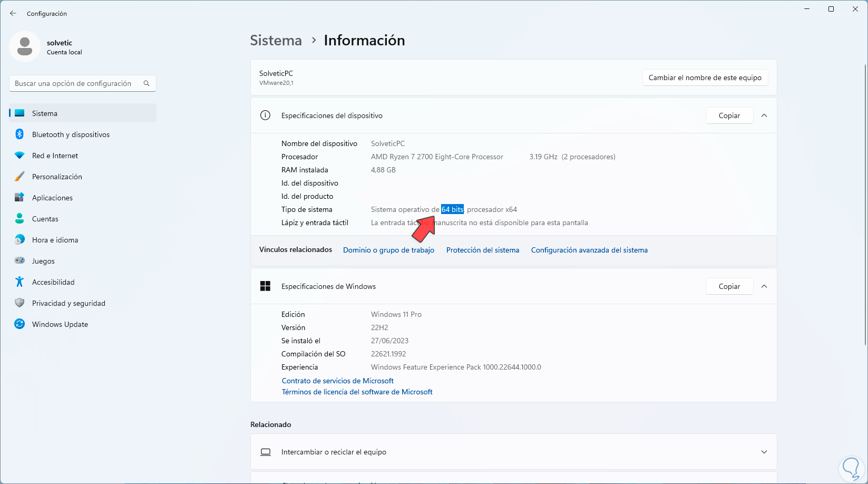Collapse Especificaciones de Windows section
Screen dimensions: 868x484
(764, 286)
